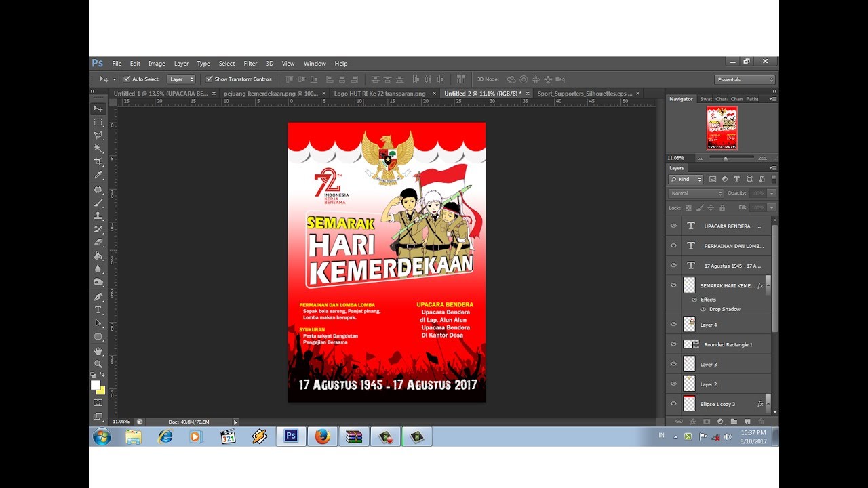Screen dimensions: 868x488
Task: Click the foreground color swatch
Action: (x=95, y=384)
